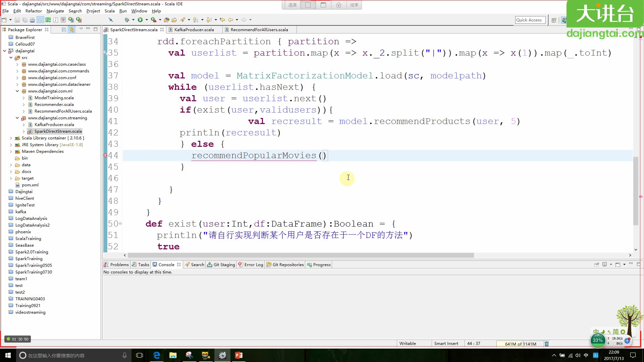
Task: Toggle code folding on line 50
Action: point(120,224)
